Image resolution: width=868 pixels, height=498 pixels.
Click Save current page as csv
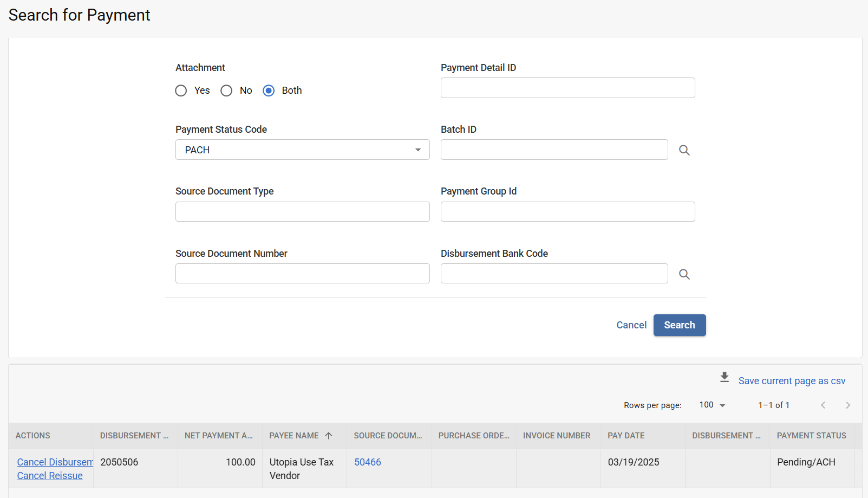coord(791,381)
